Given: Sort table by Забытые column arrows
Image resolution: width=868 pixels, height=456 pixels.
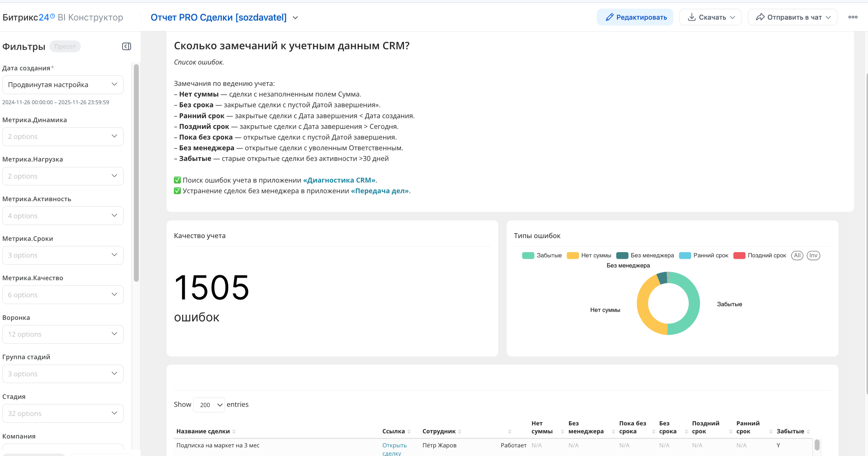Looking at the screenshot, I should click(808, 431).
